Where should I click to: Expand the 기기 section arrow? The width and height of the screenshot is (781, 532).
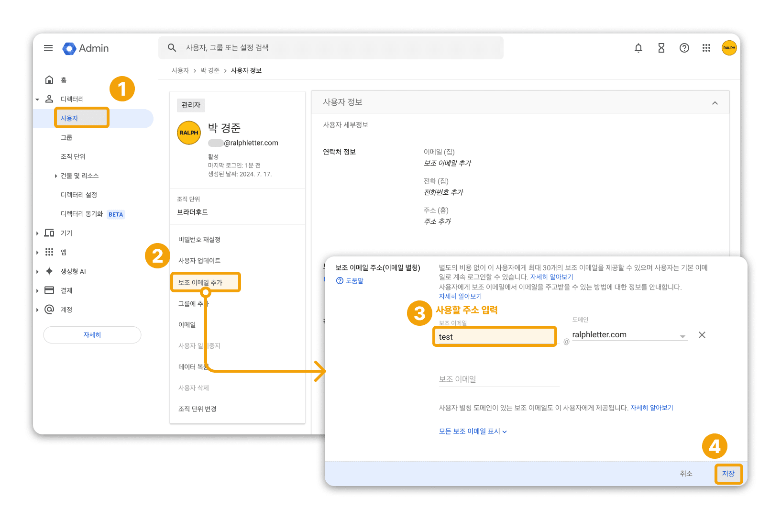click(x=37, y=233)
